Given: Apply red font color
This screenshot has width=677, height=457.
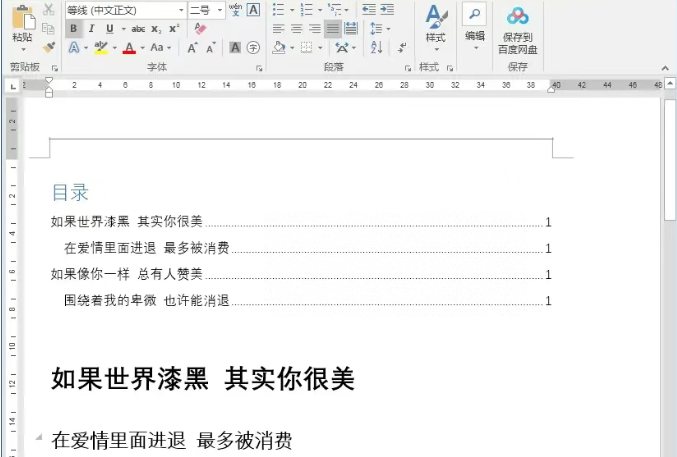Looking at the screenshot, I should pos(129,48).
